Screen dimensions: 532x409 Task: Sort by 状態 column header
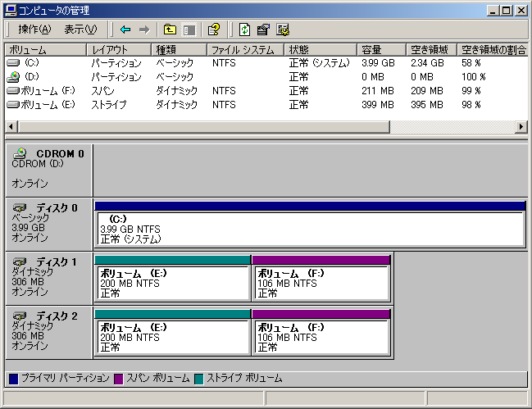pyautogui.click(x=321, y=49)
